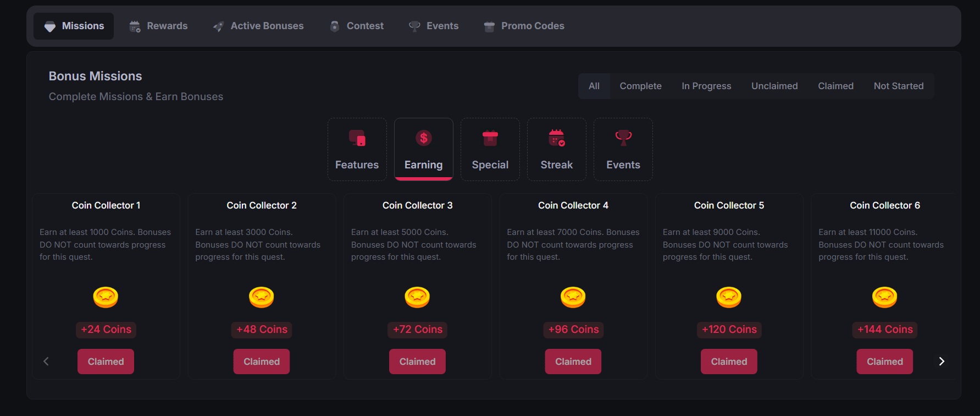Click the +24 Coins reward badge
The width and height of the screenshot is (980, 416).
(x=106, y=330)
